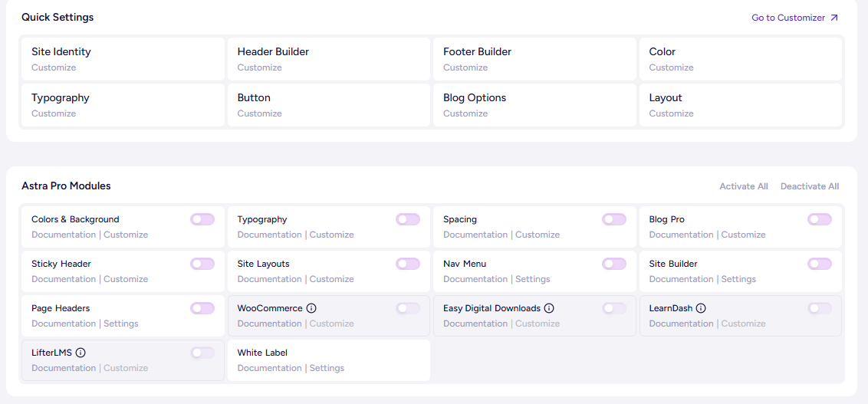Click the LearnDash info icon
This screenshot has height=404, width=868.
click(701, 308)
